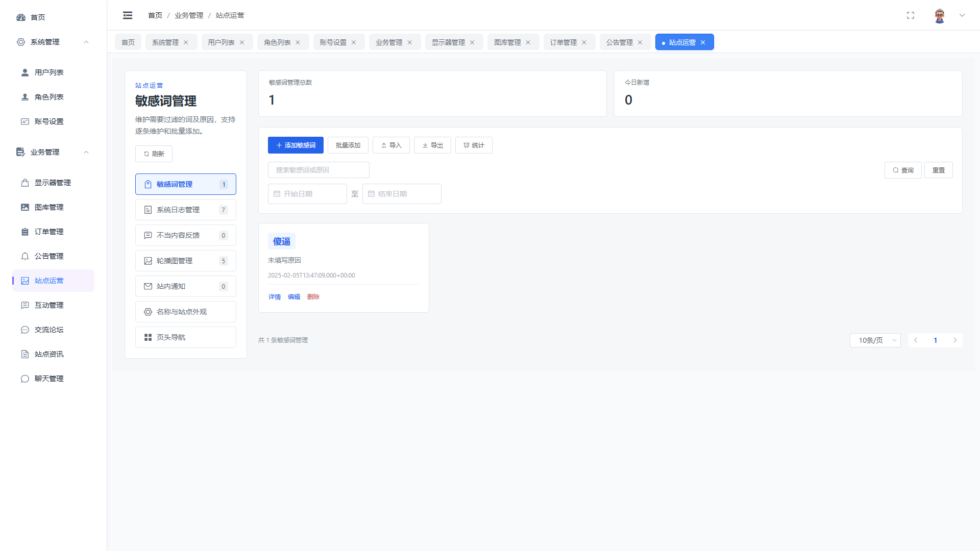The width and height of the screenshot is (980, 551).
Task: Open 详情 for the sensitive word card
Action: (275, 297)
